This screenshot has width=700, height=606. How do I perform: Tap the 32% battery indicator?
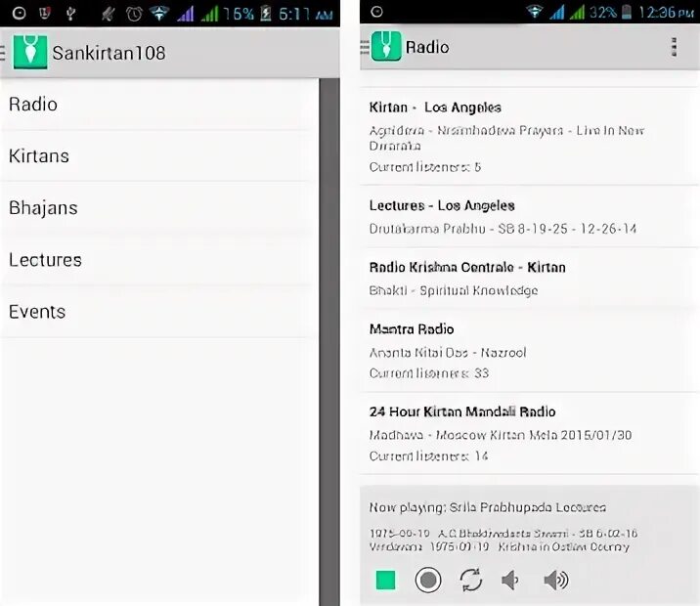610,12
